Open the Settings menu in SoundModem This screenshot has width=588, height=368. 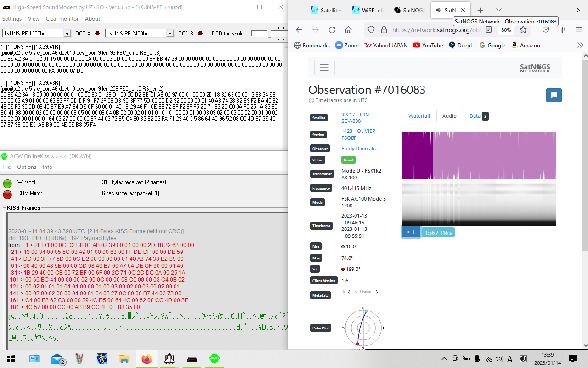coord(12,19)
